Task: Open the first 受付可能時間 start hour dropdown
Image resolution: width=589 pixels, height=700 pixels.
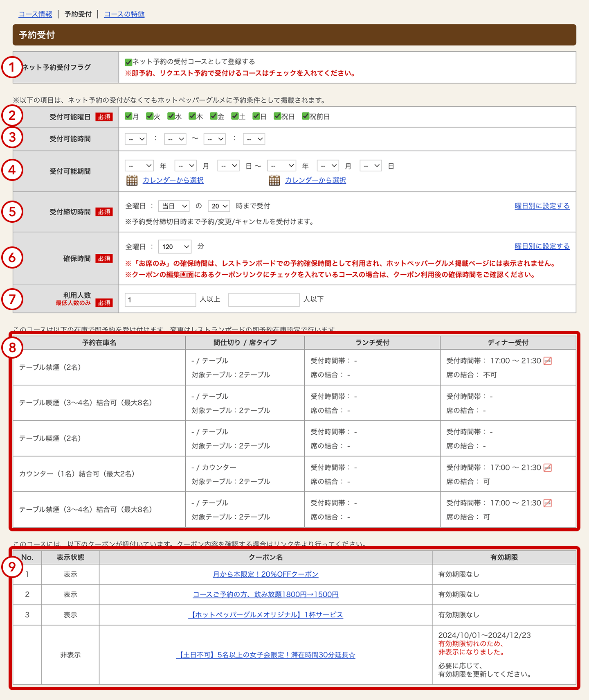Action: pos(136,139)
